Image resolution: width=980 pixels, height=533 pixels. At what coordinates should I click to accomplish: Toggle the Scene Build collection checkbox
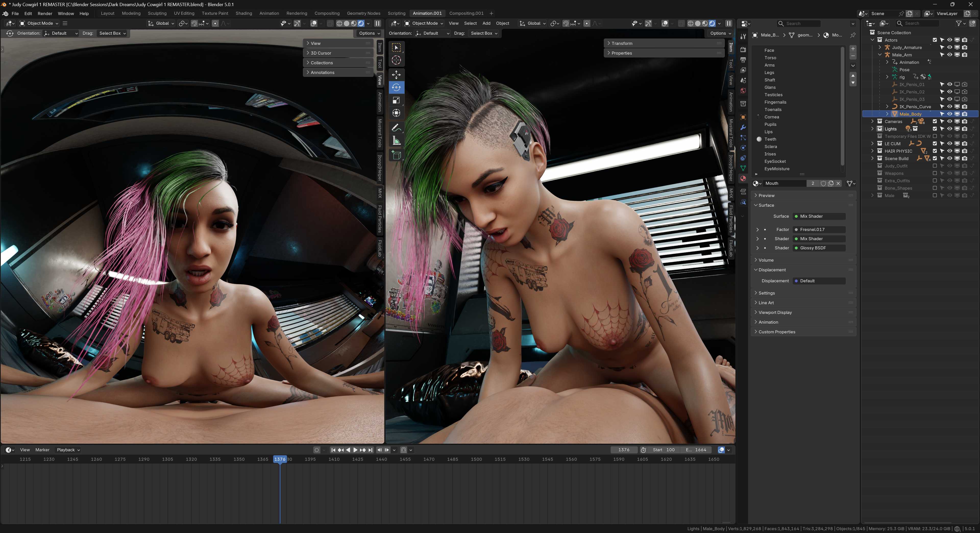click(x=935, y=159)
